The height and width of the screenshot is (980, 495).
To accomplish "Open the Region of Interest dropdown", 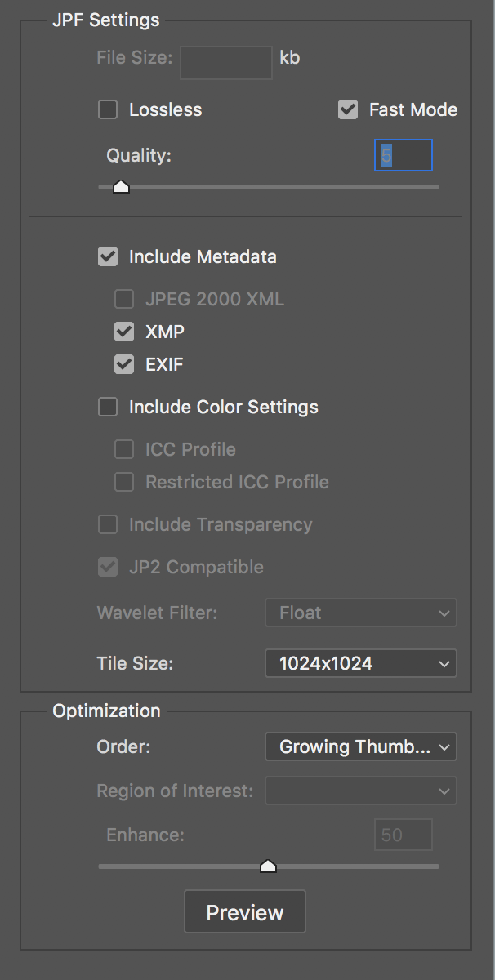I will tap(361, 791).
